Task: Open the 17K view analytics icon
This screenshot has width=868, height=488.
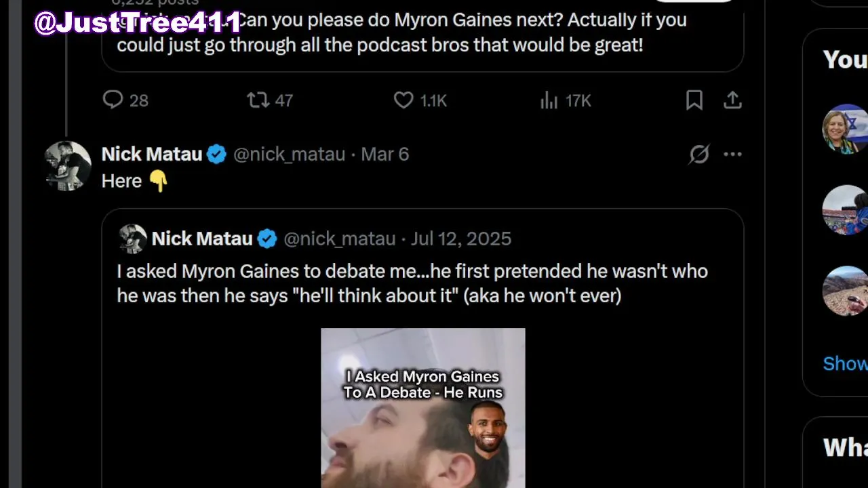Action: tap(549, 101)
